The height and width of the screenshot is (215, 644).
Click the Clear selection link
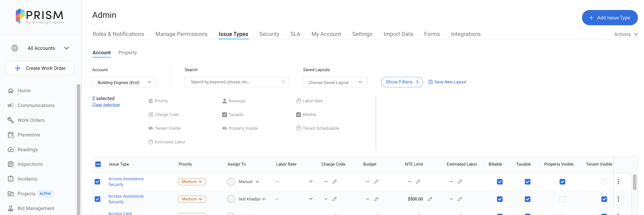click(x=106, y=104)
